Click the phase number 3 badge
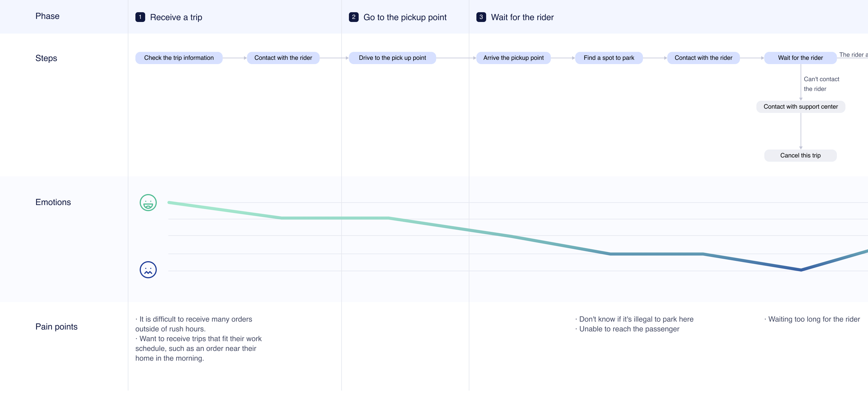This screenshot has height=393, width=868. pyautogui.click(x=481, y=17)
